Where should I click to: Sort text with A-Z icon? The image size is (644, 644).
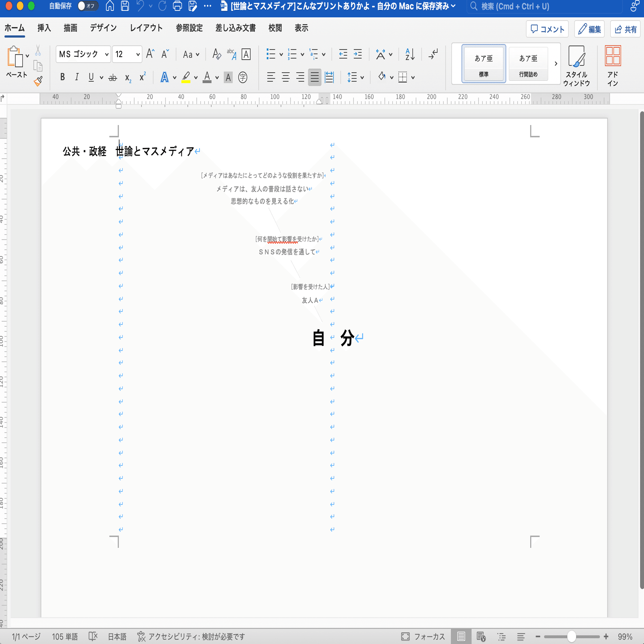410,54
